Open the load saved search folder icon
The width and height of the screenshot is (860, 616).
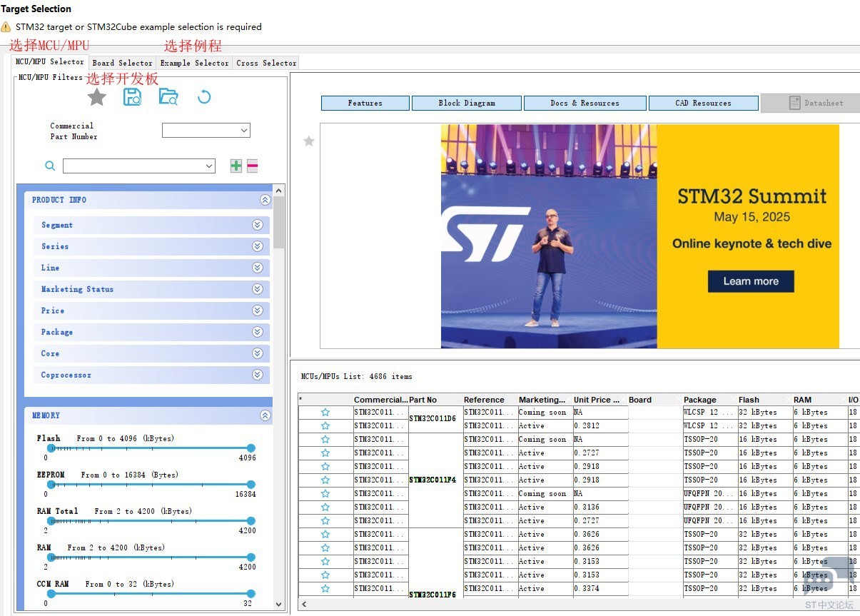168,97
